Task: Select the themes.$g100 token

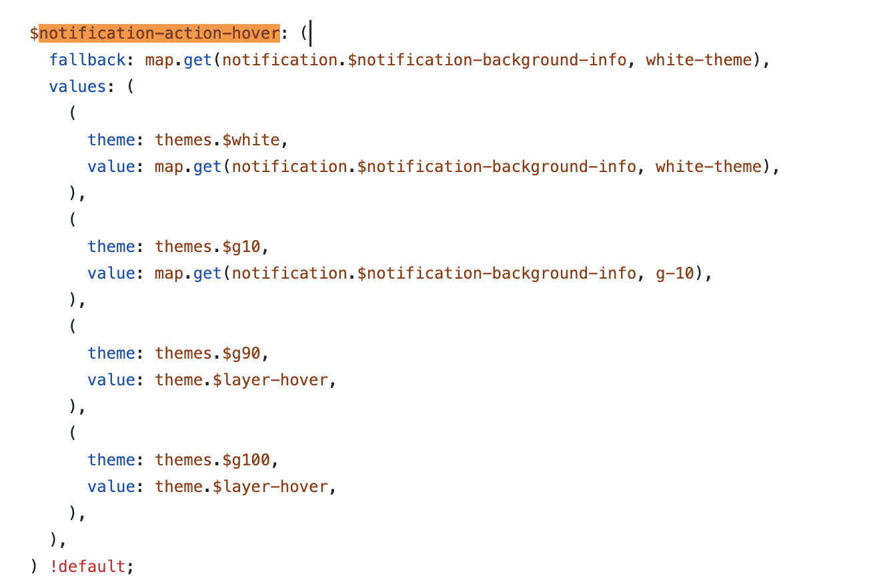Action: 213,459
